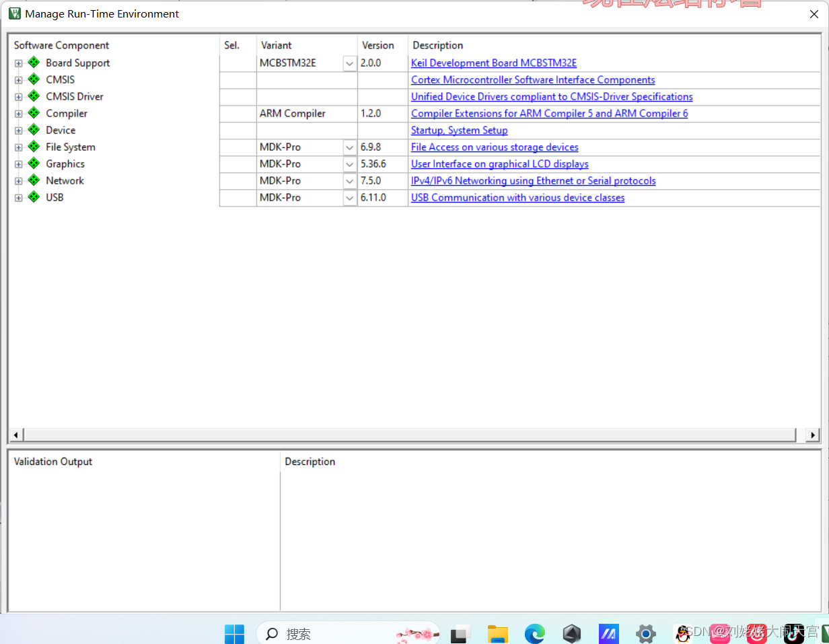Click the Version column header
829x644 pixels.
(x=378, y=45)
